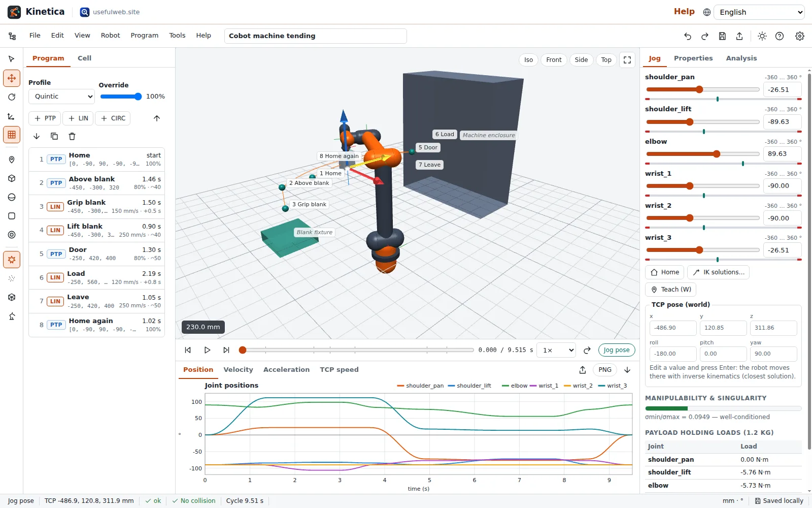Open the Help link in header
The image size is (812, 508).
684,12
